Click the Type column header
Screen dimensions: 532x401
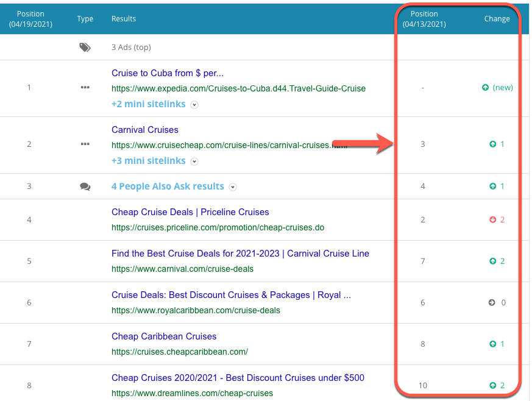coord(85,19)
